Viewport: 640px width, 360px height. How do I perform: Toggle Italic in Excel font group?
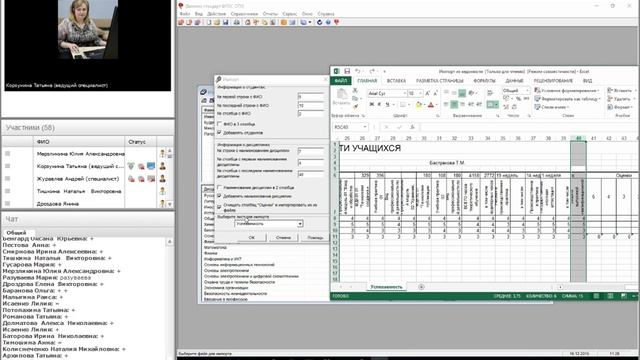point(379,104)
